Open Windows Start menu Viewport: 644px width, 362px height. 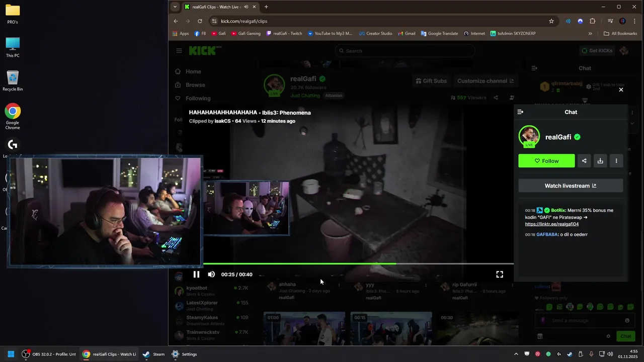(11, 354)
